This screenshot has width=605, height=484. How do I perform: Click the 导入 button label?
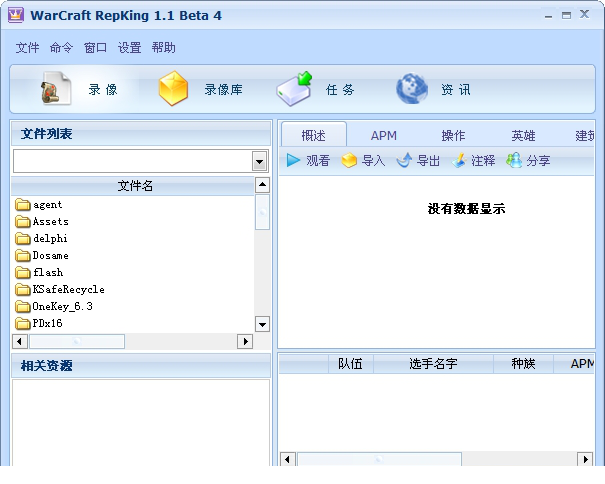(x=373, y=160)
